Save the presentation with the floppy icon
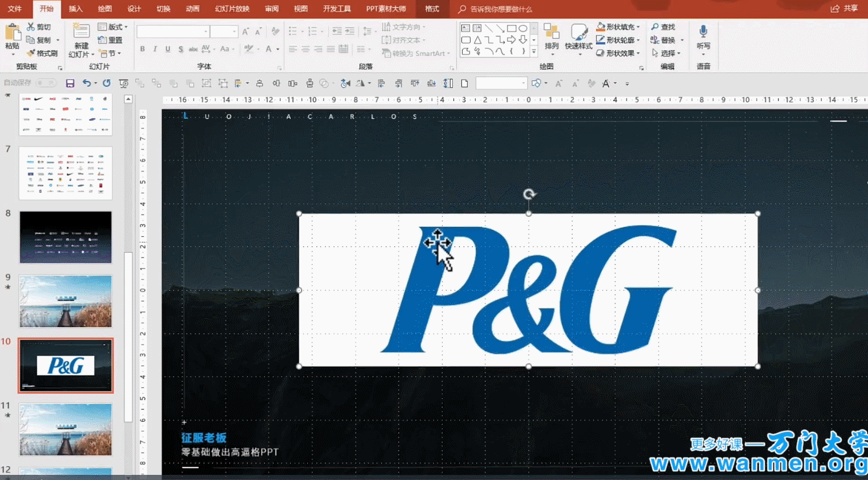868x480 pixels. (70, 83)
